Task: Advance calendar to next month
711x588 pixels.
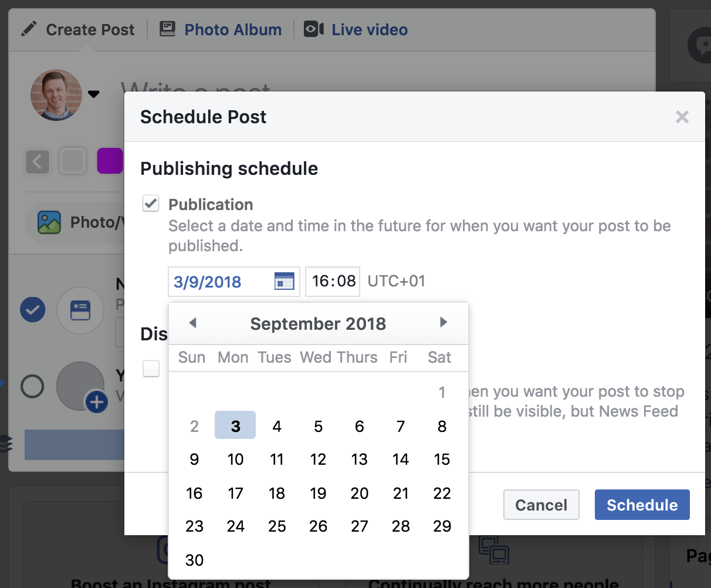Action: (443, 322)
